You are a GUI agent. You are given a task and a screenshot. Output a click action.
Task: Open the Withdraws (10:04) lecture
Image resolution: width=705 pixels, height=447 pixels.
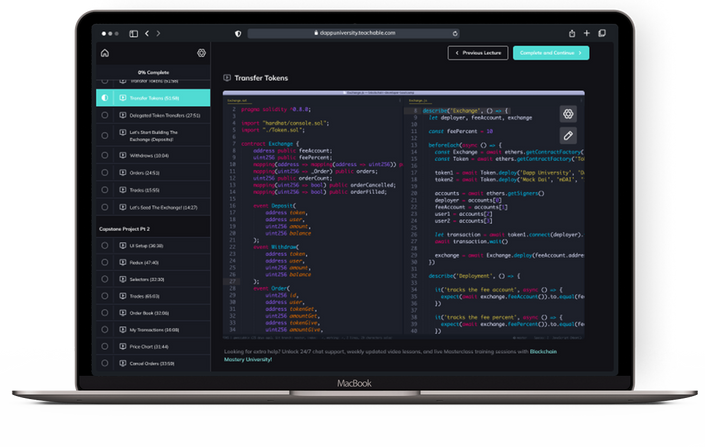coord(153,155)
